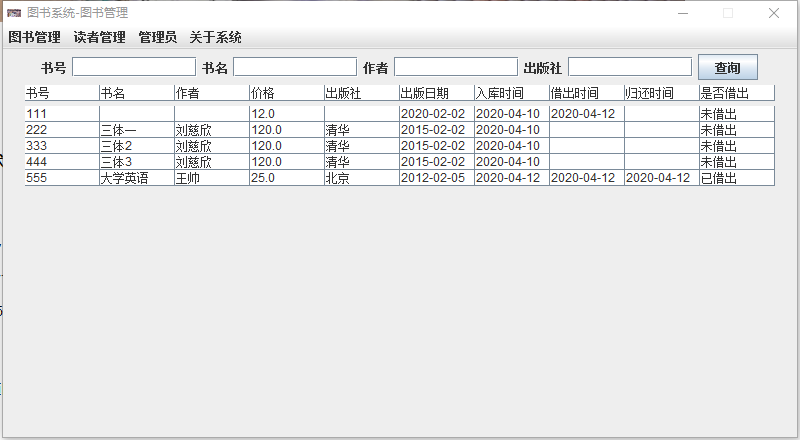Select book number 333 cell

(x=62, y=146)
